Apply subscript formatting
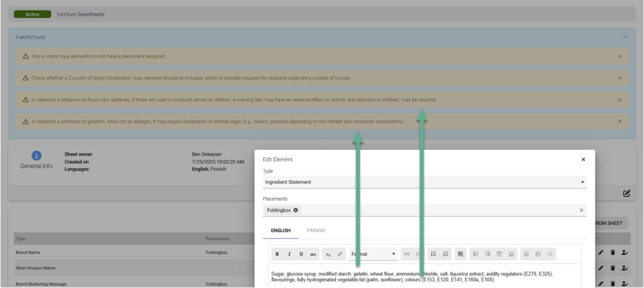Image resolution: width=644 pixels, height=288 pixels. click(328, 254)
